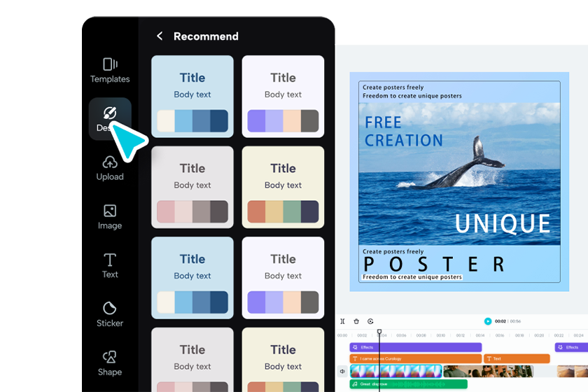This screenshot has width=588, height=392.
Task: Apply the lower blue theme card
Action: click(192, 278)
